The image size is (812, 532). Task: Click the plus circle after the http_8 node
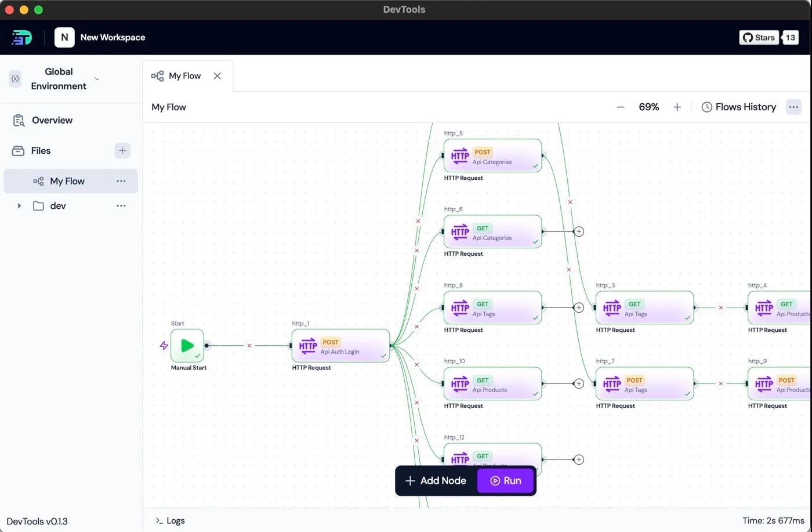(579, 307)
